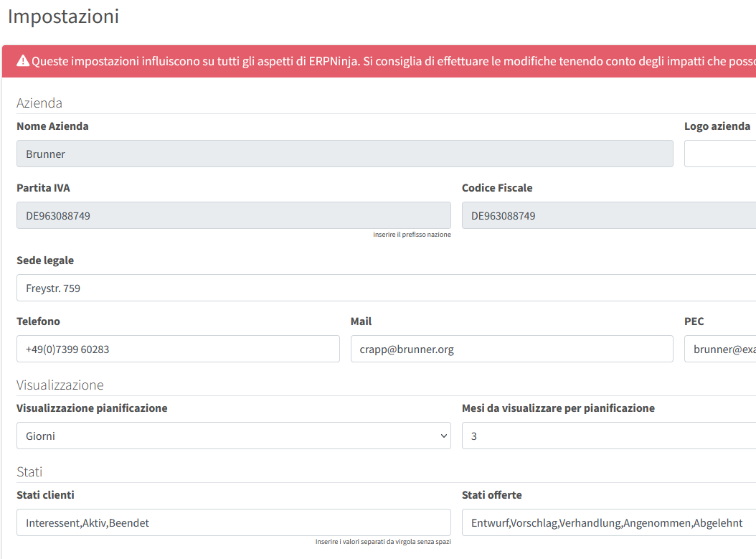Click the 'Sede legale' label
Image resolution: width=756 pixels, height=559 pixels.
pos(45,260)
